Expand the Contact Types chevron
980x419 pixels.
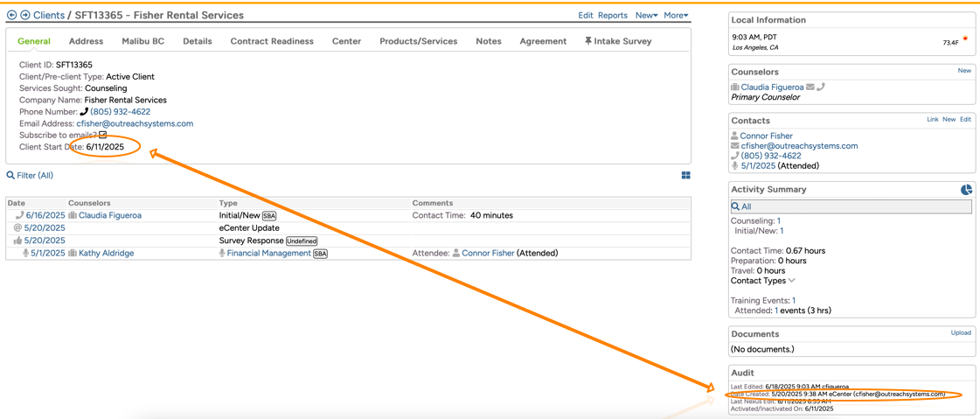click(792, 281)
